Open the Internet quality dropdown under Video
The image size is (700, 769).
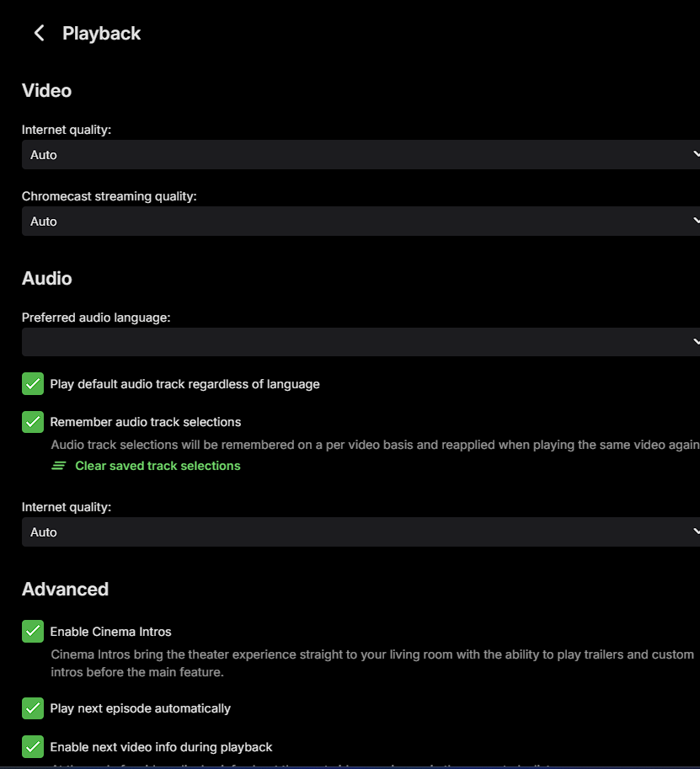361,155
